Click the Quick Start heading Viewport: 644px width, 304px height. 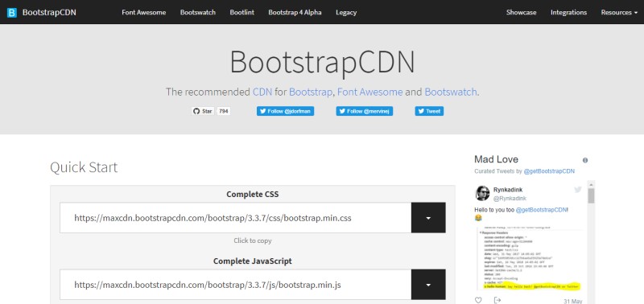(x=84, y=167)
